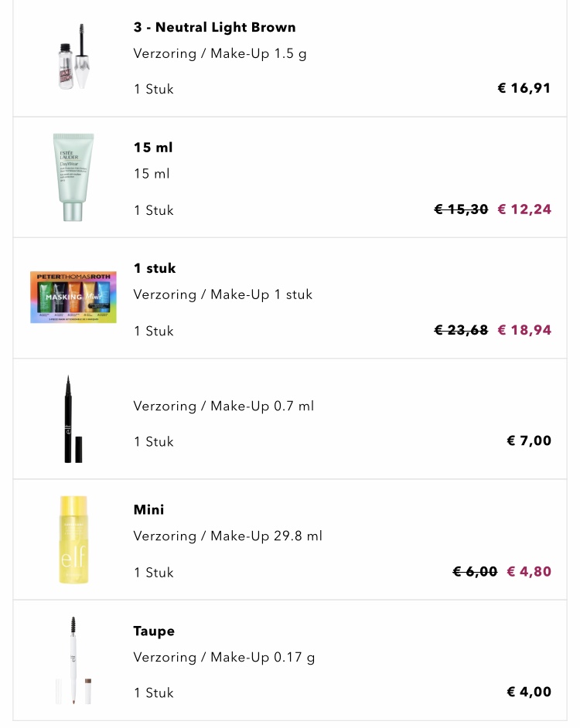The width and height of the screenshot is (580, 728).
Task: Click the € 7,00 eyeliner price
Action: 529,441
